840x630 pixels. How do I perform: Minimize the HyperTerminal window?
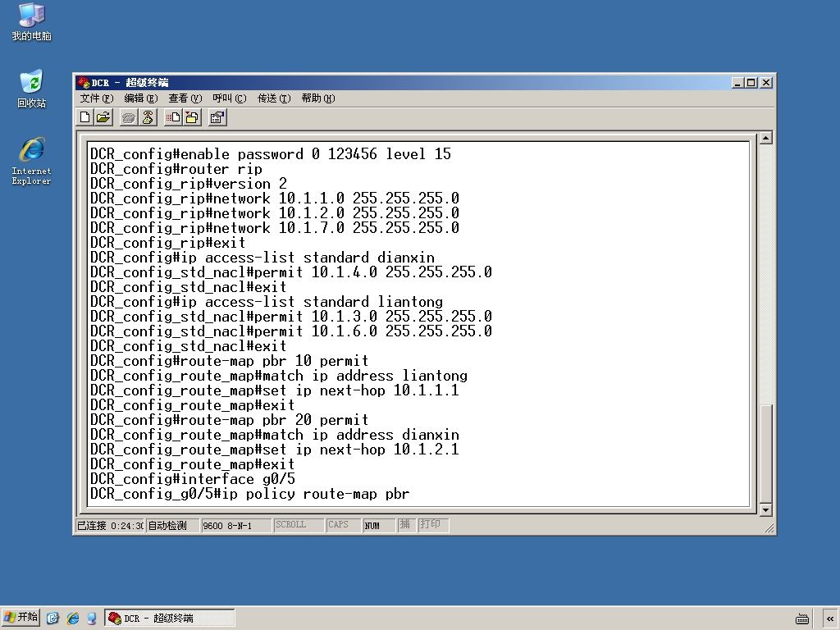pyautogui.click(x=738, y=83)
